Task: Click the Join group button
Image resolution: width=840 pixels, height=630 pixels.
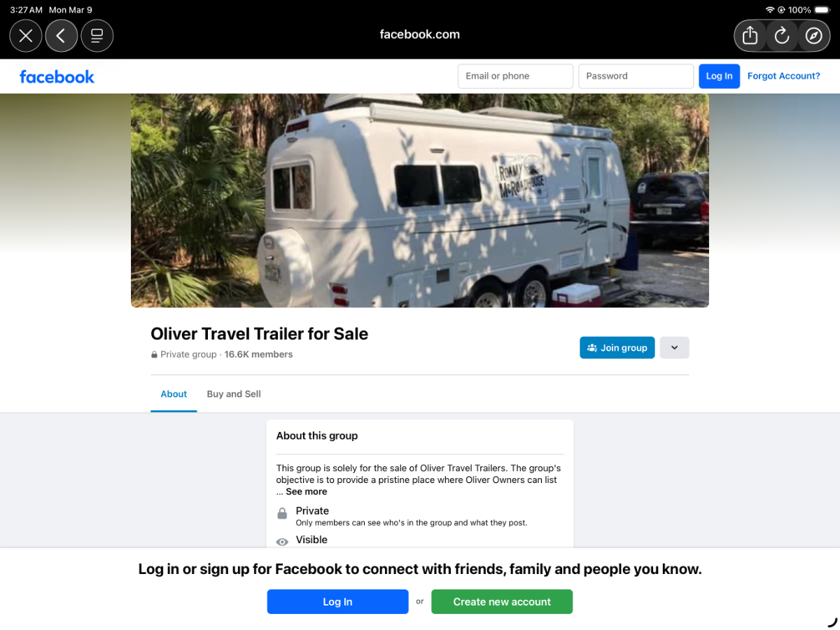Action: 617,348
